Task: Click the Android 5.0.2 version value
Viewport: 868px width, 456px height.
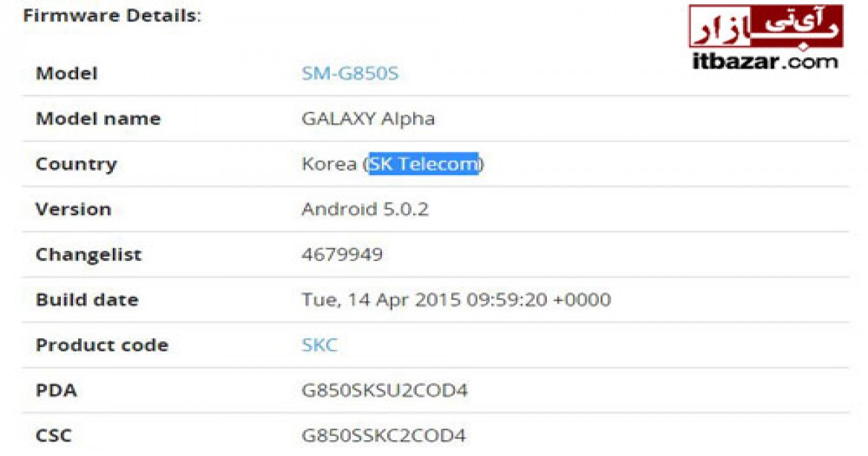Action: [x=365, y=209]
